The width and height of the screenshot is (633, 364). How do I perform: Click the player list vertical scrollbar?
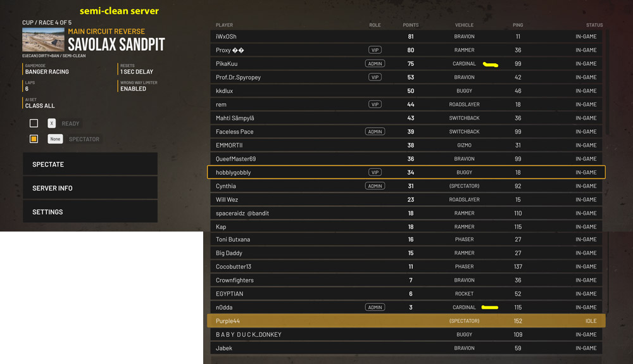[x=607, y=82]
